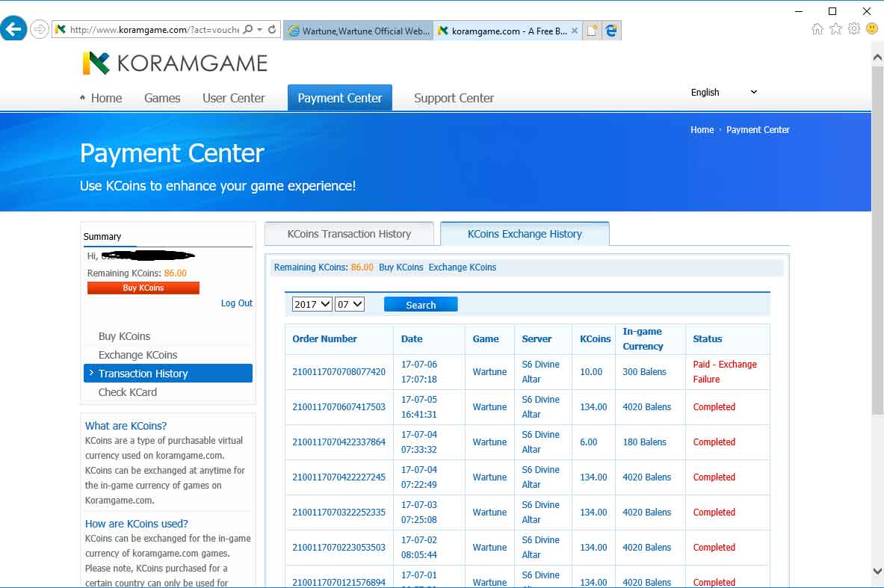Open the 2017 year dropdown

tap(312, 304)
